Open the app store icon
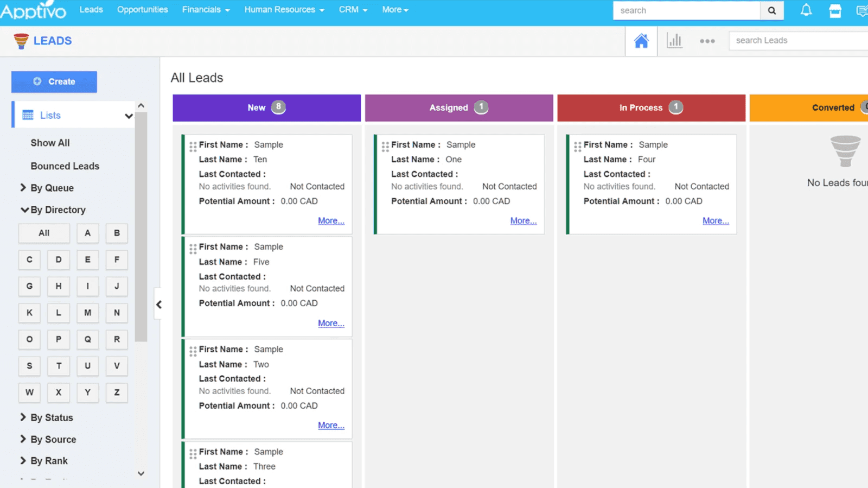 point(835,10)
